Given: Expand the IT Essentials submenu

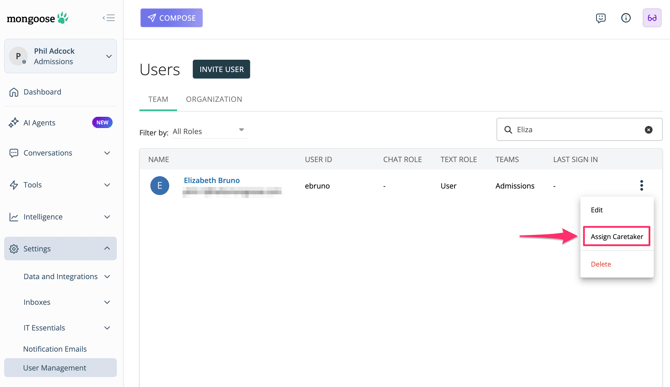Looking at the screenshot, I should (x=107, y=328).
